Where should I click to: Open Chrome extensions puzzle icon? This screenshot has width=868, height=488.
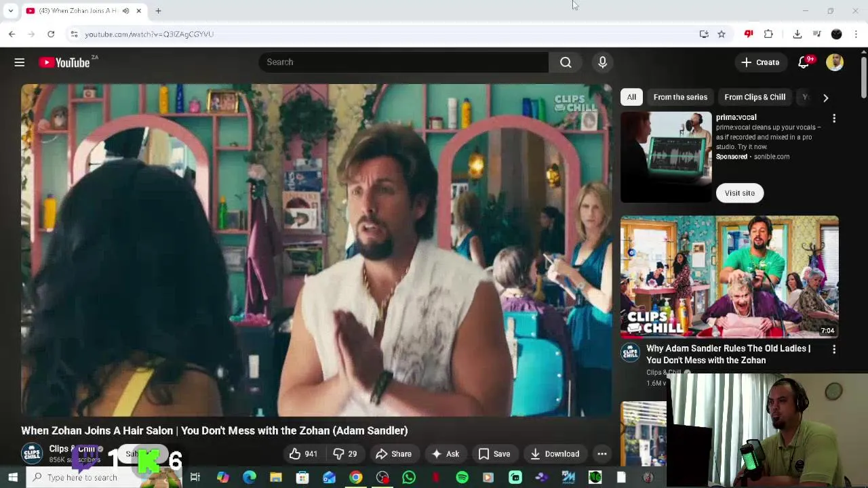click(x=768, y=34)
